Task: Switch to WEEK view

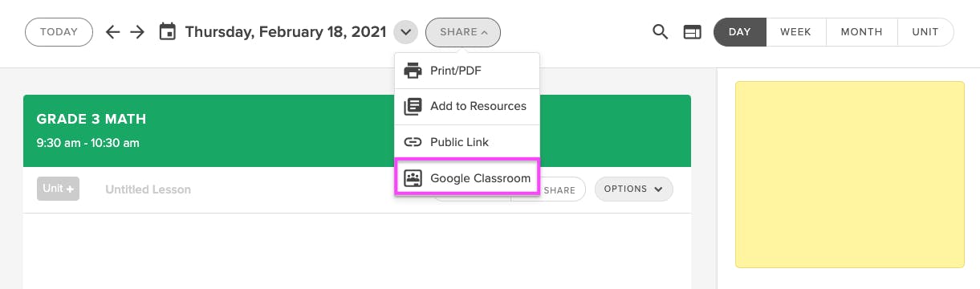Action: pyautogui.click(x=795, y=32)
